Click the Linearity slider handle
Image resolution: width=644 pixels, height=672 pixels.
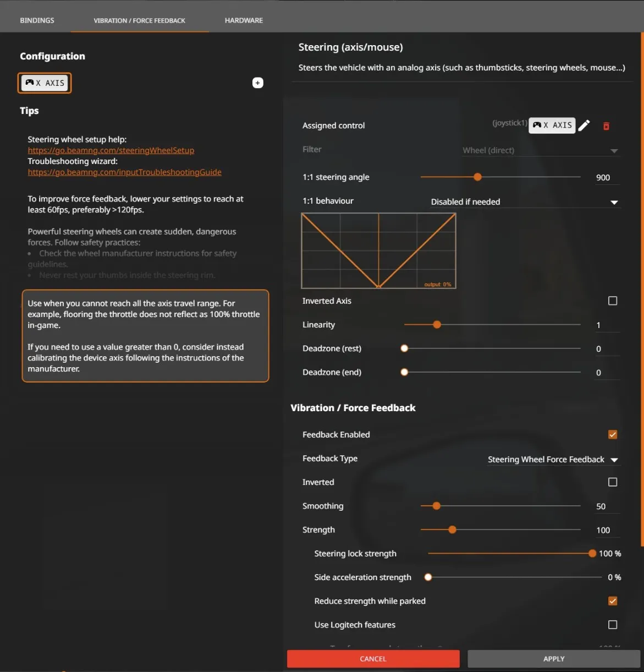[437, 325]
